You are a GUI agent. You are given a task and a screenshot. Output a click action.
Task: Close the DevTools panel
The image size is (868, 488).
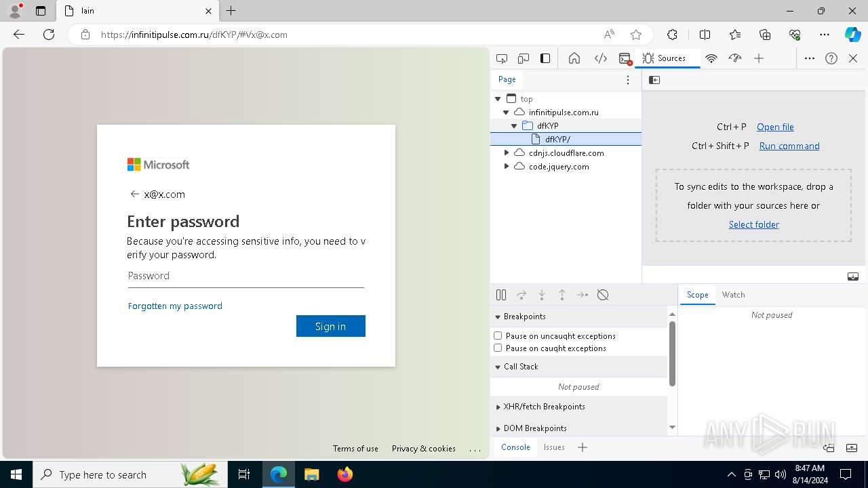click(853, 58)
